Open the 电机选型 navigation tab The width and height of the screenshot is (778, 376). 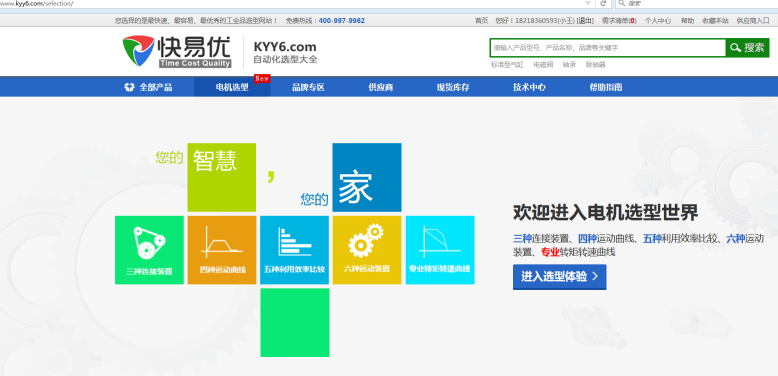click(232, 87)
